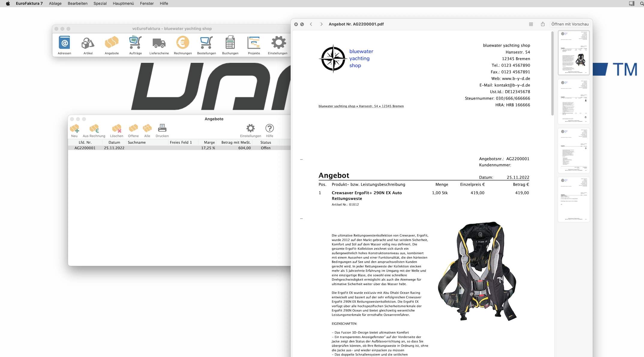Screen dimensions: 644x357
Task: Open the Hauptmenü menu
Action: 123,4
